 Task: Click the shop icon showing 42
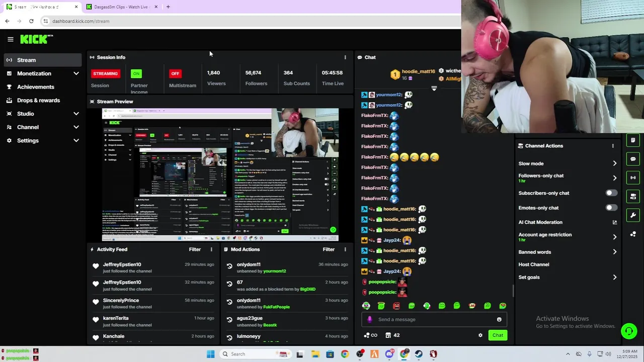point(392,335)
